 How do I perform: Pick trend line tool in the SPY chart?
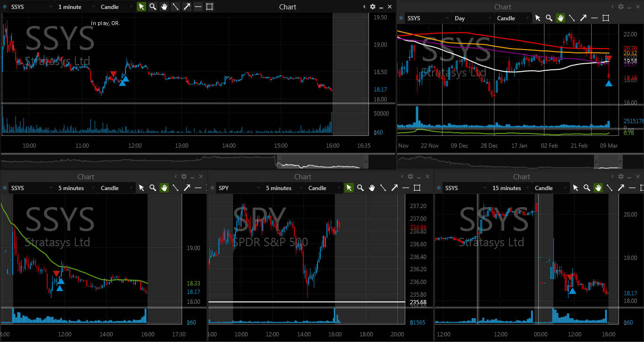(x=383, y=188)
